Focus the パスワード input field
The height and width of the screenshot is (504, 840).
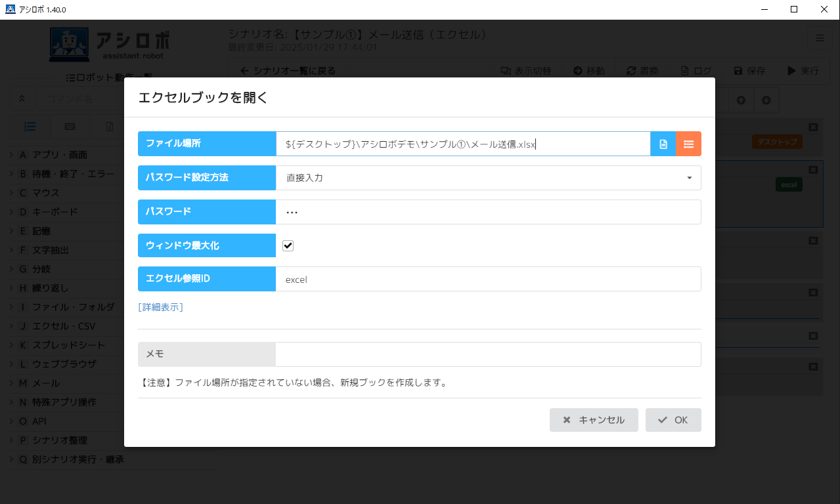coord(489,212)
